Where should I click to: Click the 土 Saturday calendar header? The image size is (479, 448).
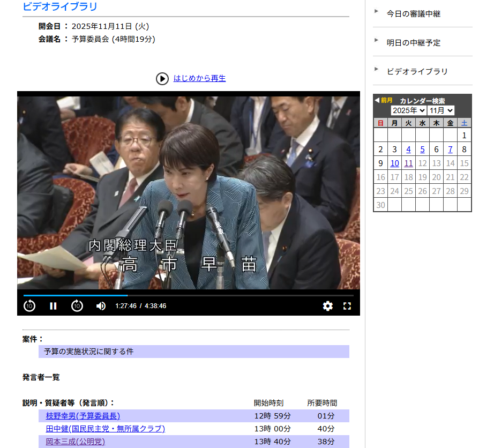pos(464,123)
